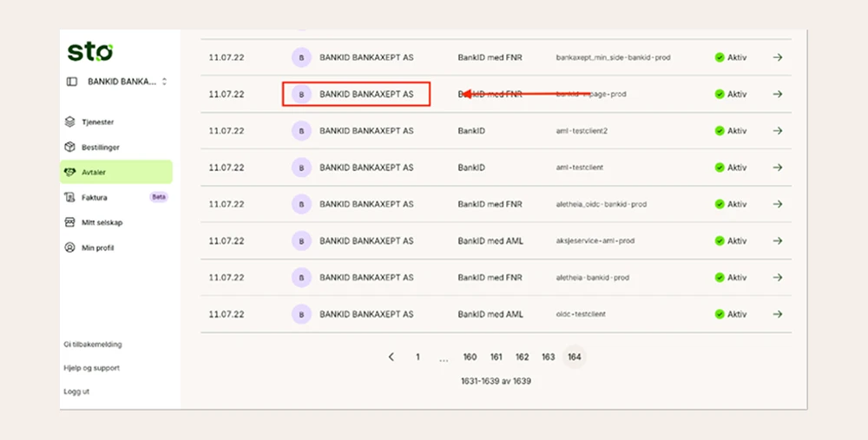Click the B avatar in highlighted row
This screenshot has width=868, height=440.
[x=302, y=94]
